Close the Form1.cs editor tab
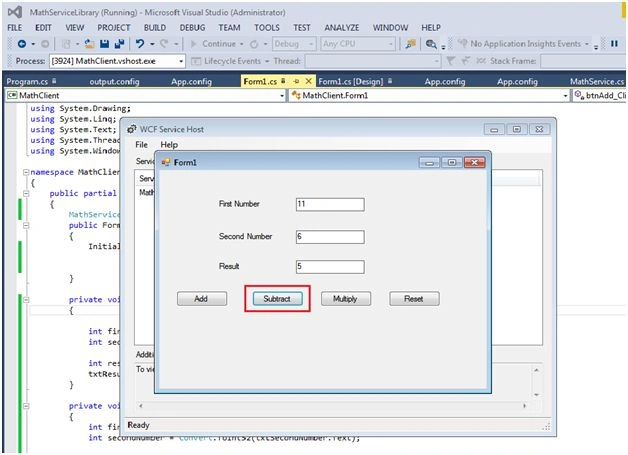 (308, 81)
